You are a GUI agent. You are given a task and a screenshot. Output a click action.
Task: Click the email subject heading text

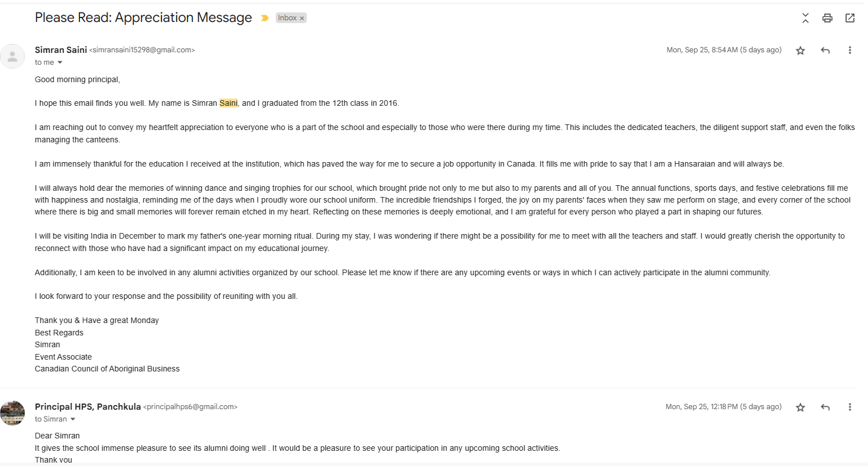pos(144,17)
